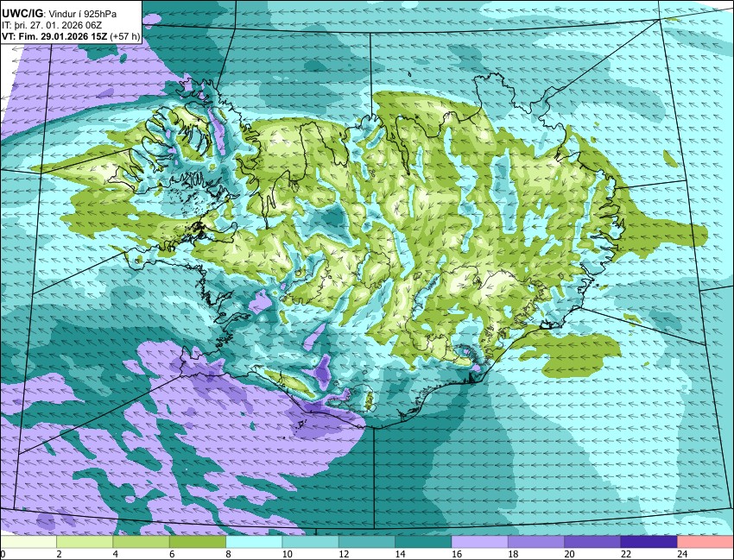Click the violet 20–22 legend swatch
Image resolution: width=734 pixels, height=560 pixels.
[x=592, y=542]
